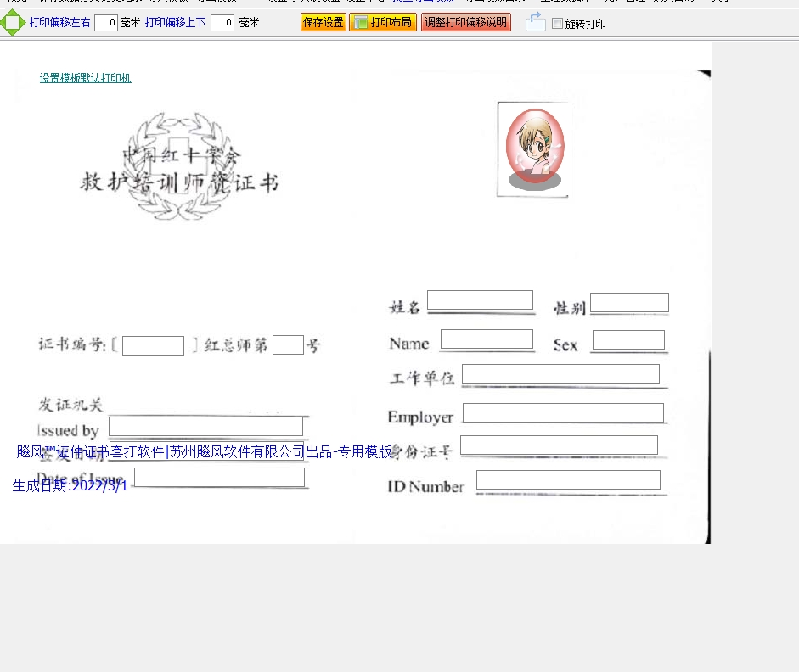Toggle the 旋转打印 checkbox
Viewport: 799px width, 672px height.
tap(557, 24)
